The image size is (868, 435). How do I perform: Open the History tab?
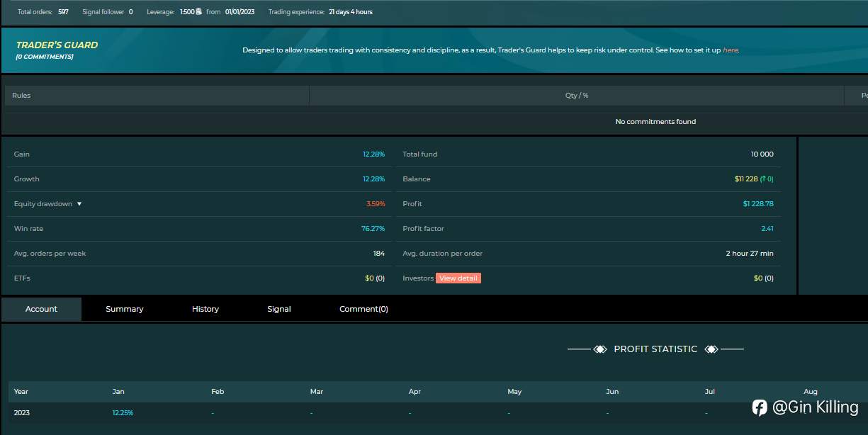click(x=205, y=309)
